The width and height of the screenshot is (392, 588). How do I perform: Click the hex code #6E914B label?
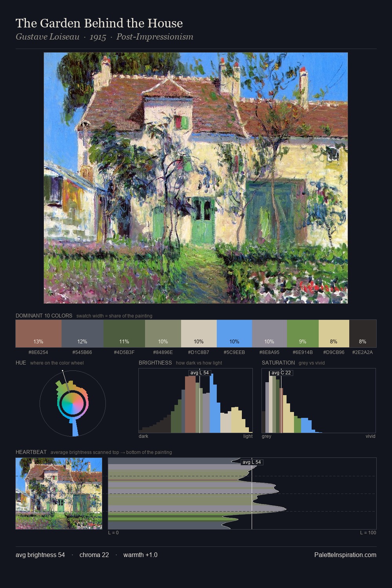(303, 352)
